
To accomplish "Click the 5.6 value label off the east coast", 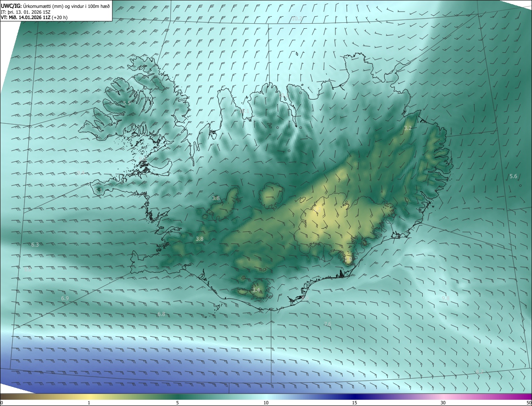I will (513, 176).
